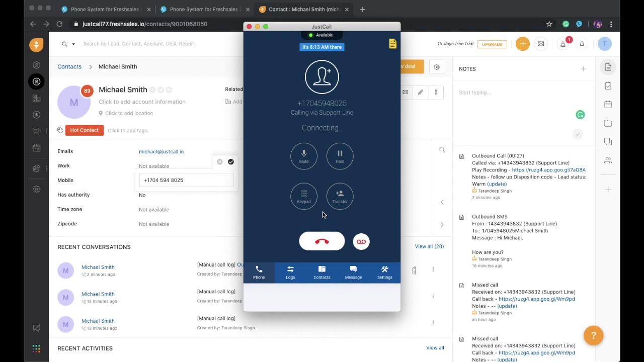The height and width of the screenshot is (362, 644).
Task: Click to add account information
Action: tap(142, 102)
